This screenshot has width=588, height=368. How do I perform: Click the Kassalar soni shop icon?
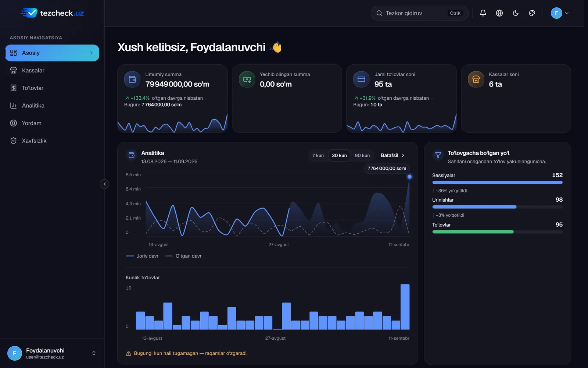(476, 79)
